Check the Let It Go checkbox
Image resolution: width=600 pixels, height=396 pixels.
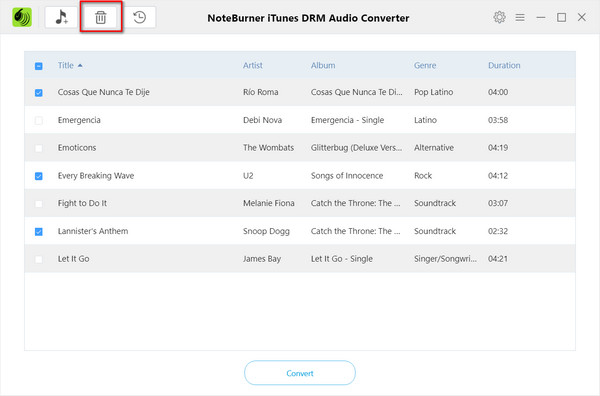coord(39,259)
